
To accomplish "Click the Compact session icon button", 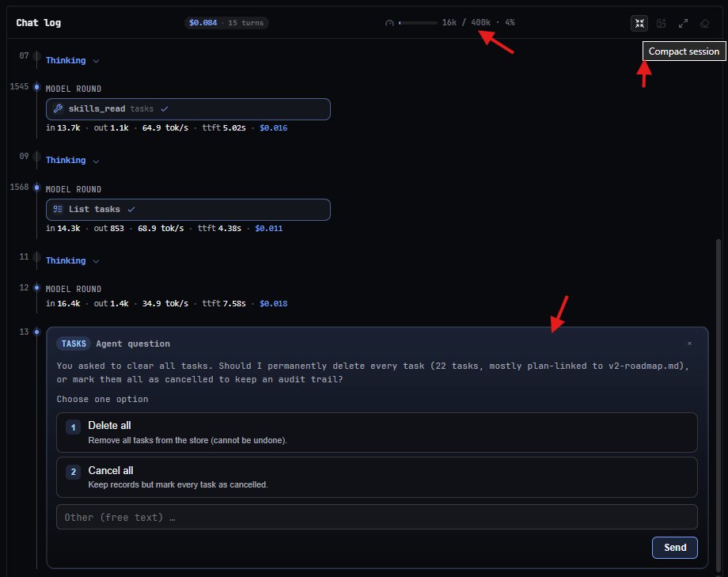I will tap(639, 23).
